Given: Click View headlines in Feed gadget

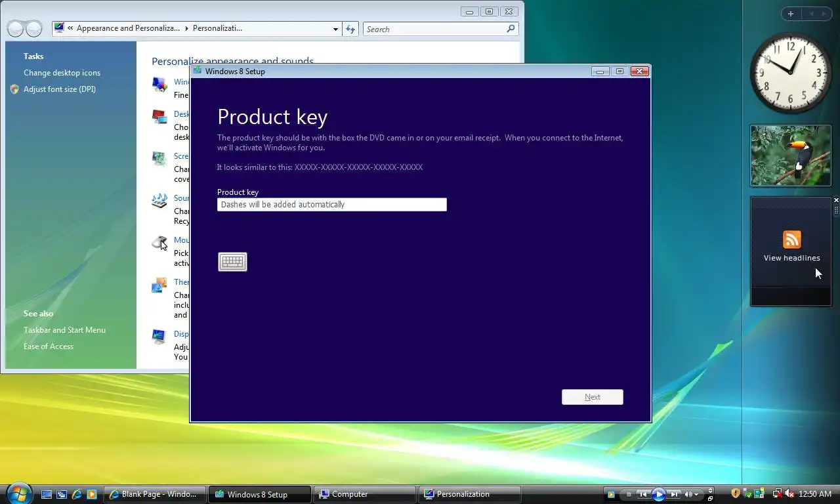Looking at the screenshot, I should 791,258.
